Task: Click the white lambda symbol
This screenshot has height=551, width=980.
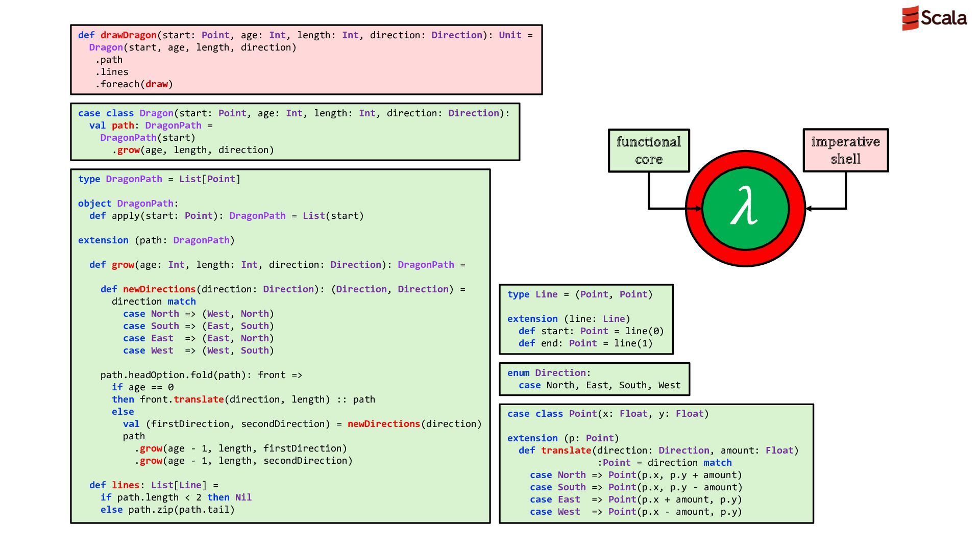Action: tap(744, 206)
